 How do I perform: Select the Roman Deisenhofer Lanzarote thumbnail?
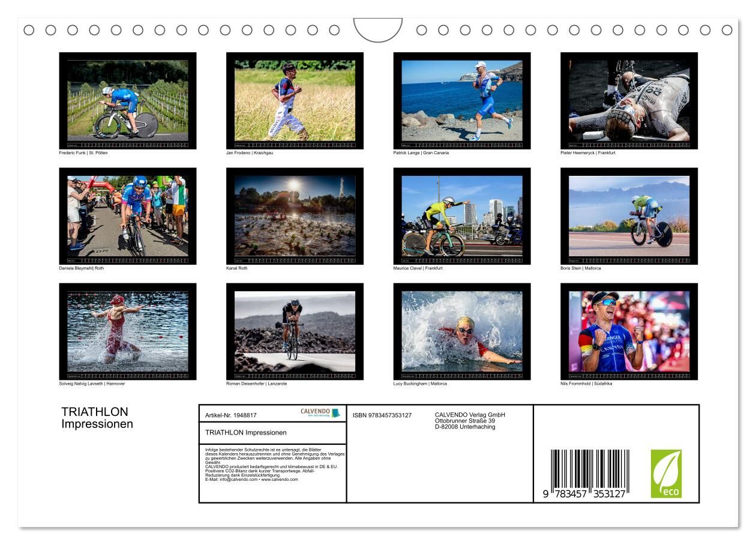tap(295, 331)
